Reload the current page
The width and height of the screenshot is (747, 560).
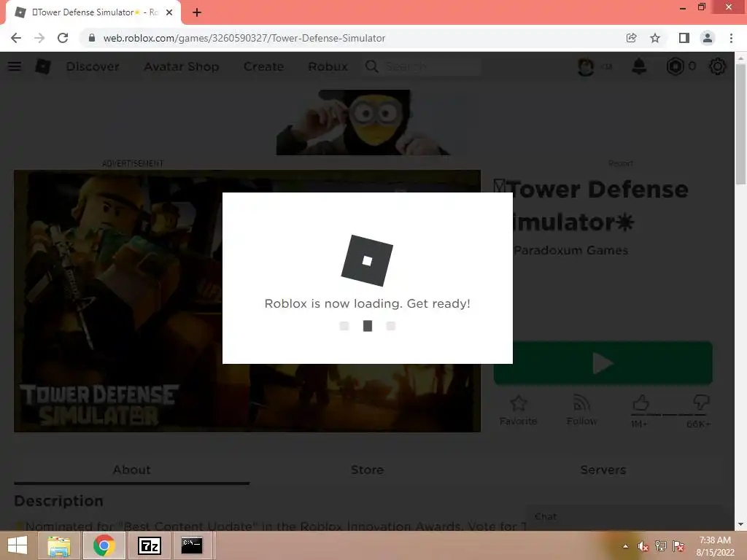(x=63, y=38)
